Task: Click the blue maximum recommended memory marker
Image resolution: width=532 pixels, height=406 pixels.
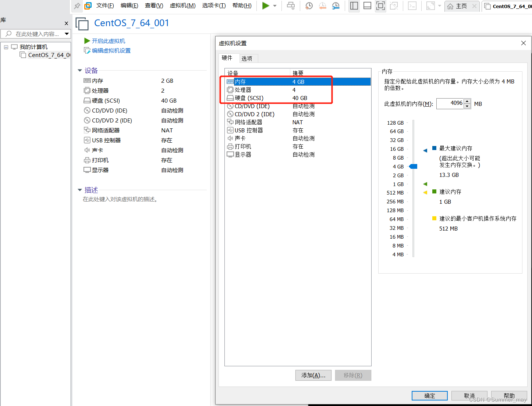Action: [x=425, y=150]
